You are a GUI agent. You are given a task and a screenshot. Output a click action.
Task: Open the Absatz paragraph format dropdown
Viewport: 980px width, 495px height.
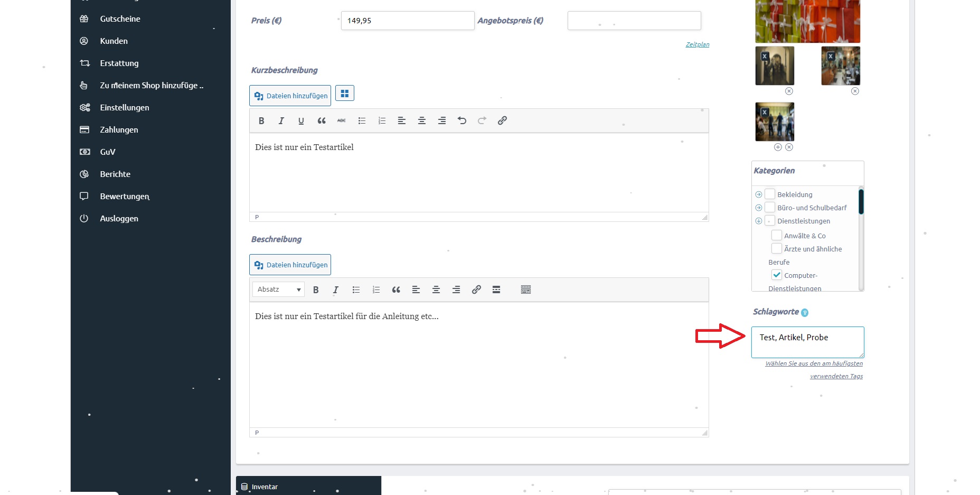point(279,289)
